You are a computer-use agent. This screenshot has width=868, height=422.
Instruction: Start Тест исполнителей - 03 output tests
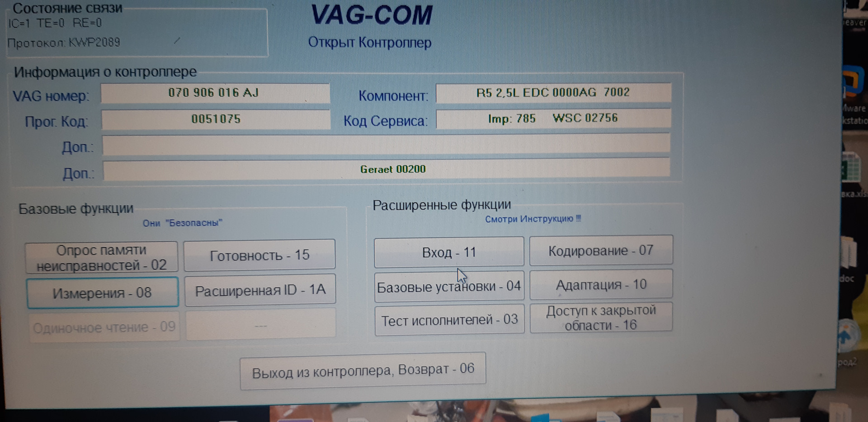[449, 320]
